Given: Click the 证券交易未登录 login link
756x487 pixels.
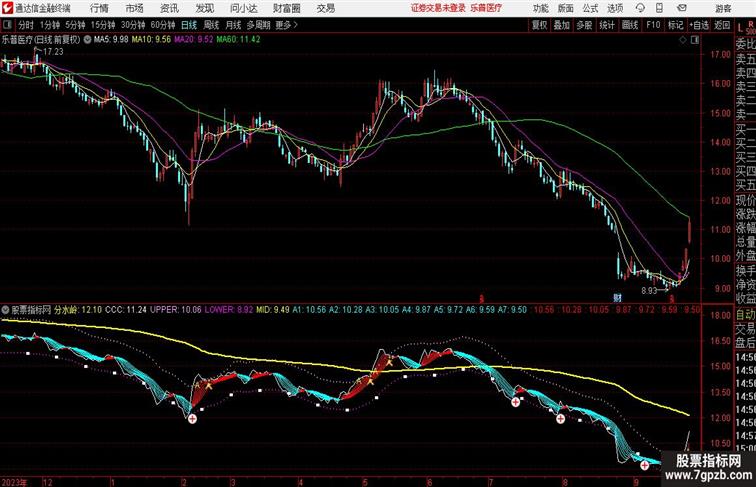Looking at the screenshot, I should 438,8.
